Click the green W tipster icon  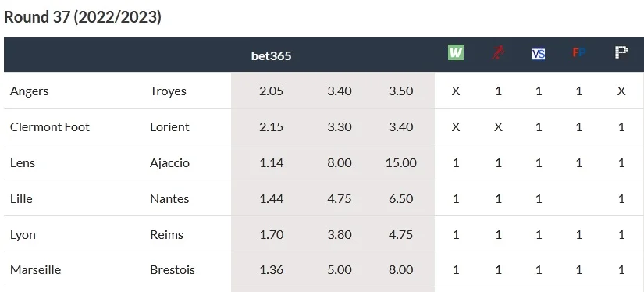click(455, 52)
